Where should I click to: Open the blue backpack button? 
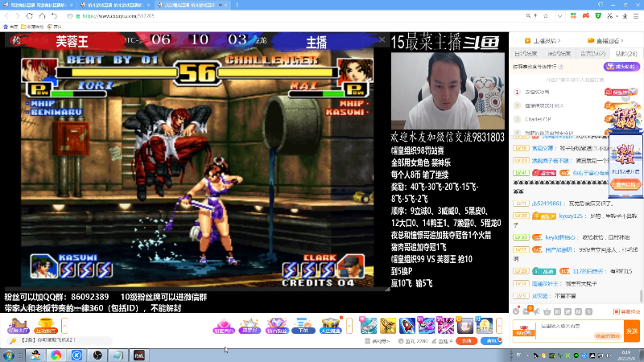pos(491,340)
